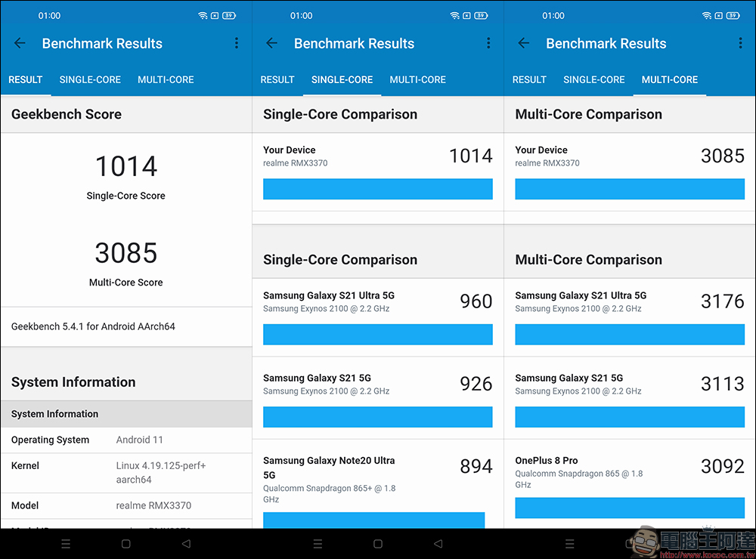This screenshot has height=559, width=756.
Task: Tap the 1014 Single-Core Score value
Action: 125,166
